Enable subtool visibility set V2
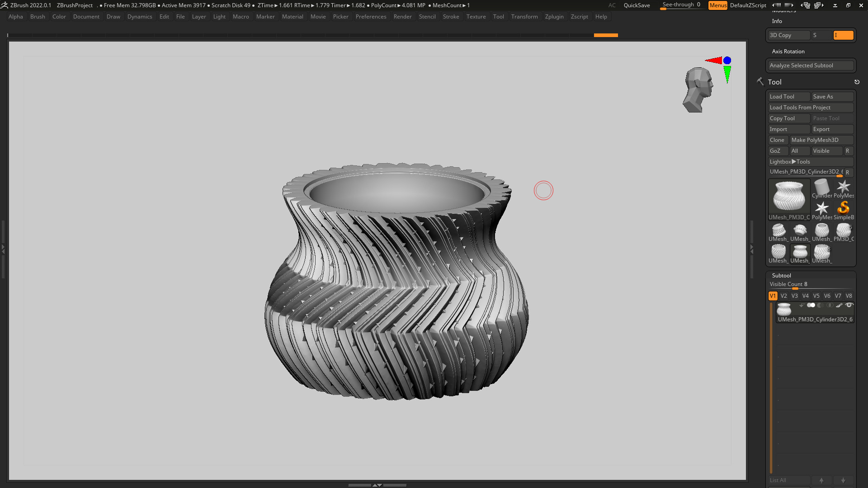The height and width of the screenshot is (488, 868). (784, 296)
